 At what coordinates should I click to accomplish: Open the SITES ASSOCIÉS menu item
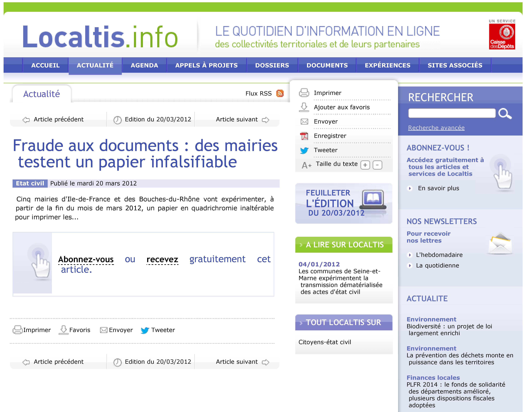[x=455, y=65]
